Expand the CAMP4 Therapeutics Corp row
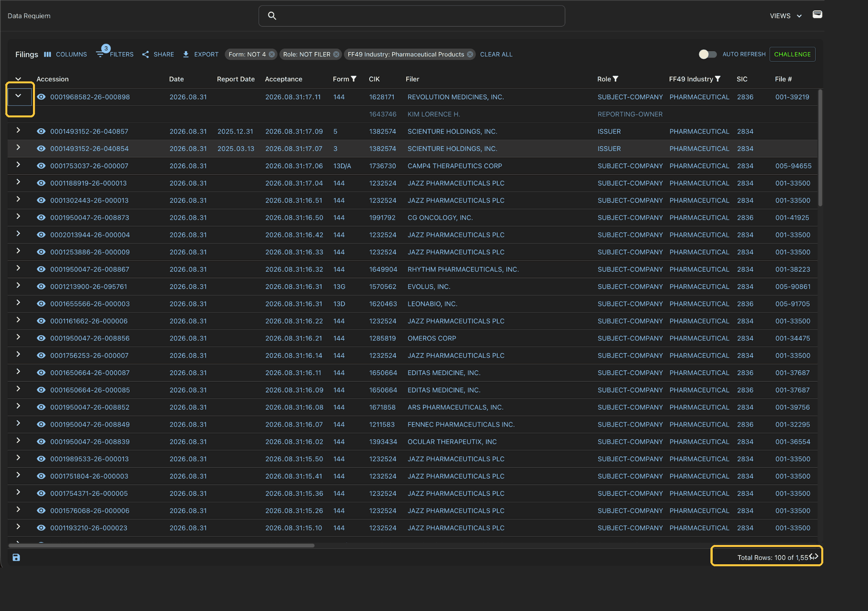This screenshot has width=868, height=611. click(x=18, y=165)
